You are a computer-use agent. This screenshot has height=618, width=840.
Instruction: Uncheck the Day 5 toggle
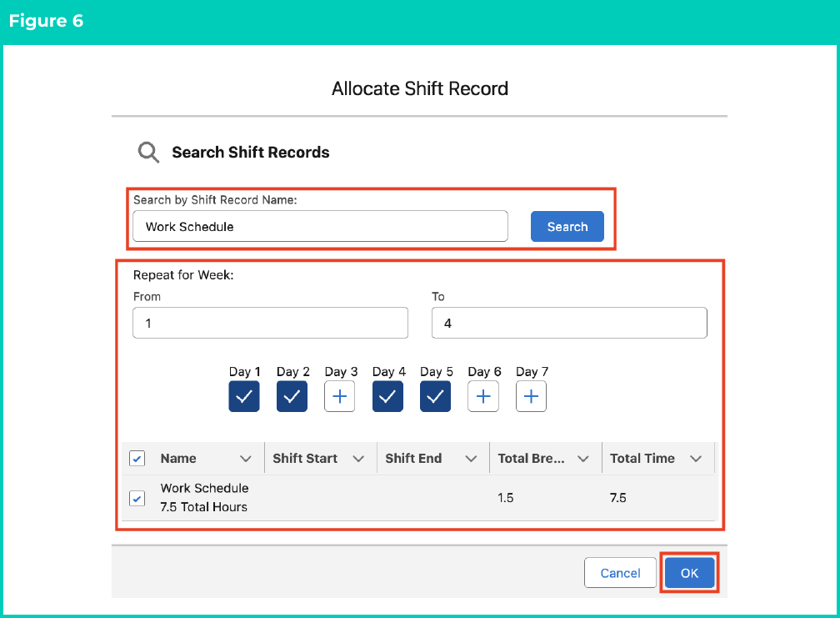(436, 397)
